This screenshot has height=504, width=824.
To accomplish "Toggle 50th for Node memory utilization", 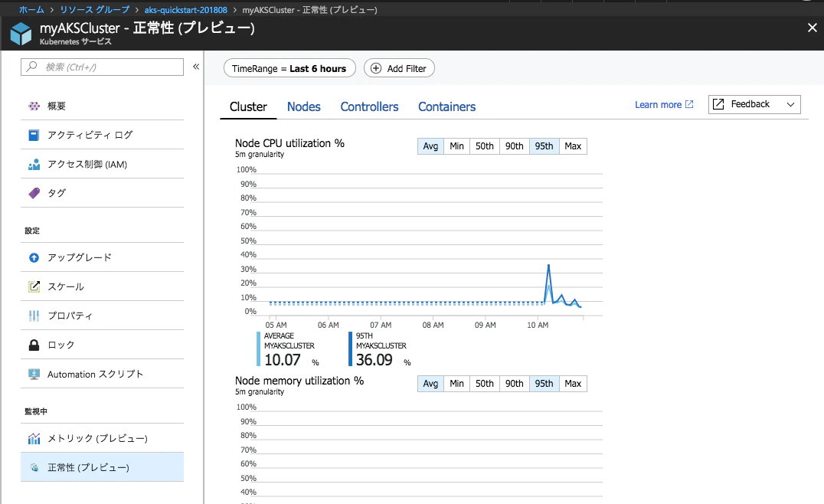I will 485,384.
